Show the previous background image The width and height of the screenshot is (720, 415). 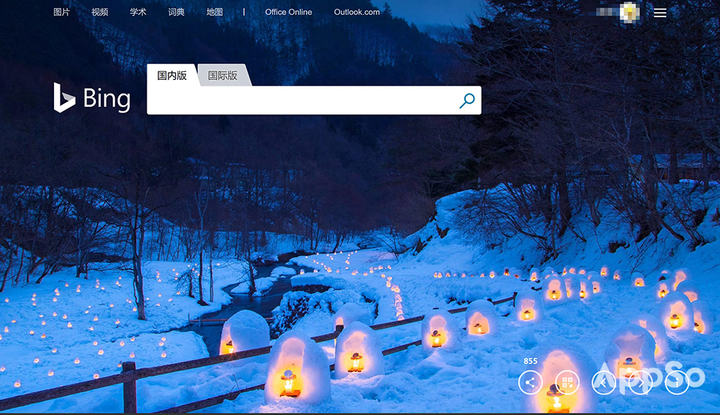point(603,382)
